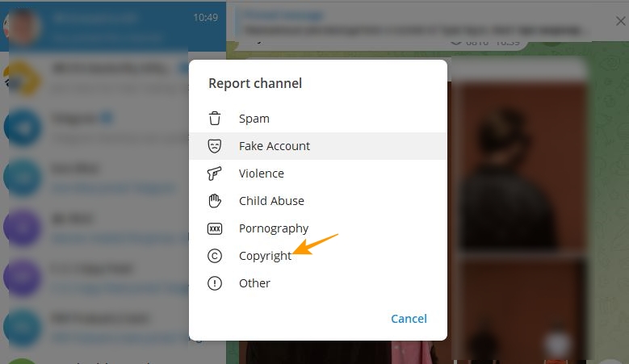Image resolution: width=629 pixels, height=364 pixels.
Task: Select Copyright report option
Action: coord(317,256)
